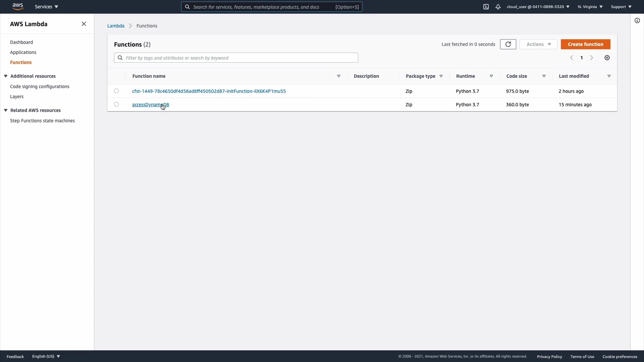Select the accessDynamoDB radio button
Viewport: 644px width, 362px height.
[116, 104]
